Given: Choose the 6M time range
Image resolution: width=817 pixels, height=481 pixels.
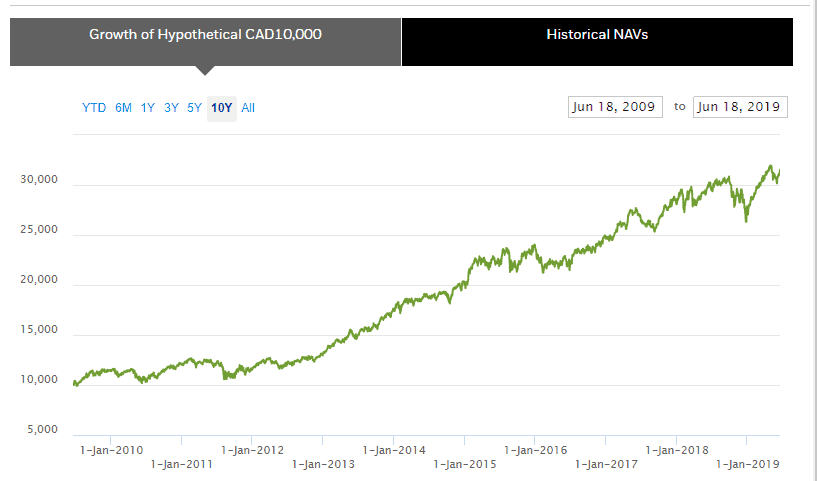Looking at the screenshot, I should [x=123, y=108].
